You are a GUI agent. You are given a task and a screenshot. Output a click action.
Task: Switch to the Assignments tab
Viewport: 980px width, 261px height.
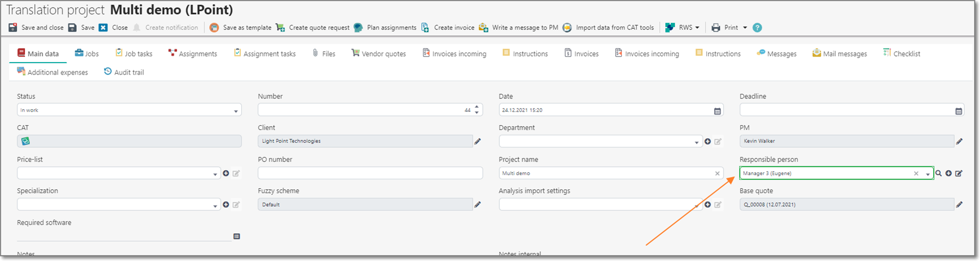pyautogui.click(x=192, y=54)
